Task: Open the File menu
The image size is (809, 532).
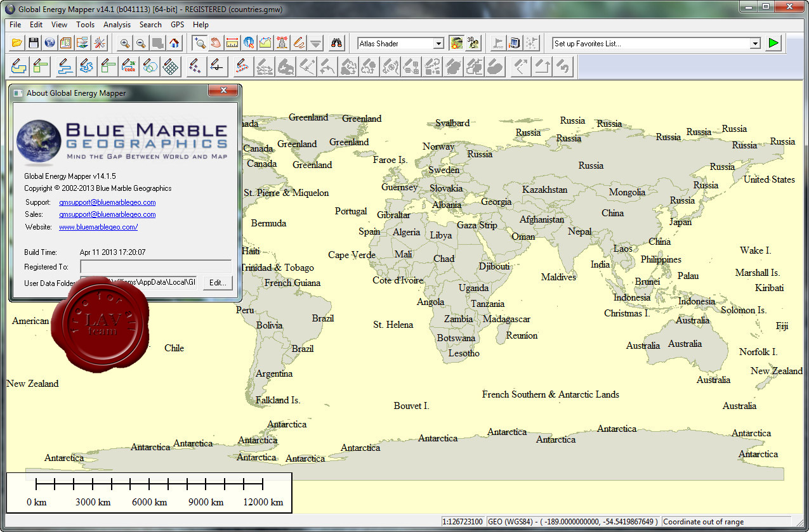Action: (x=16, y=25)
